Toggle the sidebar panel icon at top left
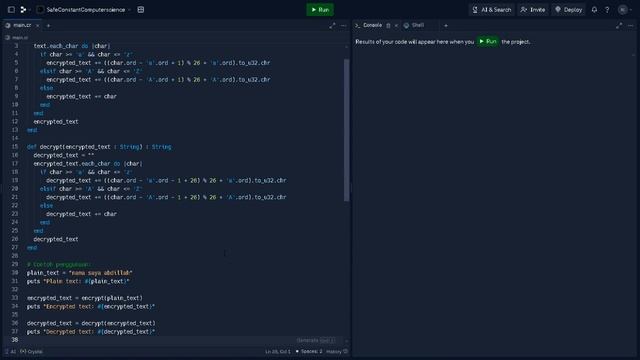 click(x=11, y=9)
